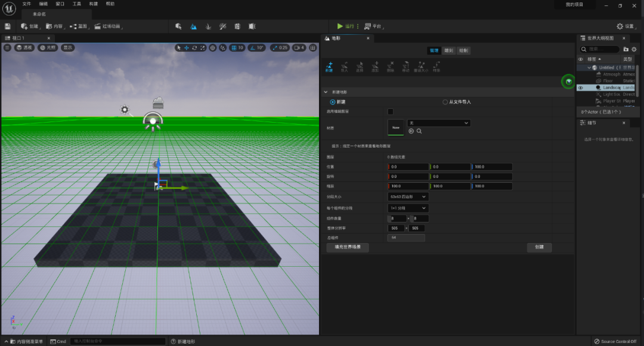Enable 启用编辑图层 edit layers checkbox
The image size is (644, 346).
pos(391,111)
